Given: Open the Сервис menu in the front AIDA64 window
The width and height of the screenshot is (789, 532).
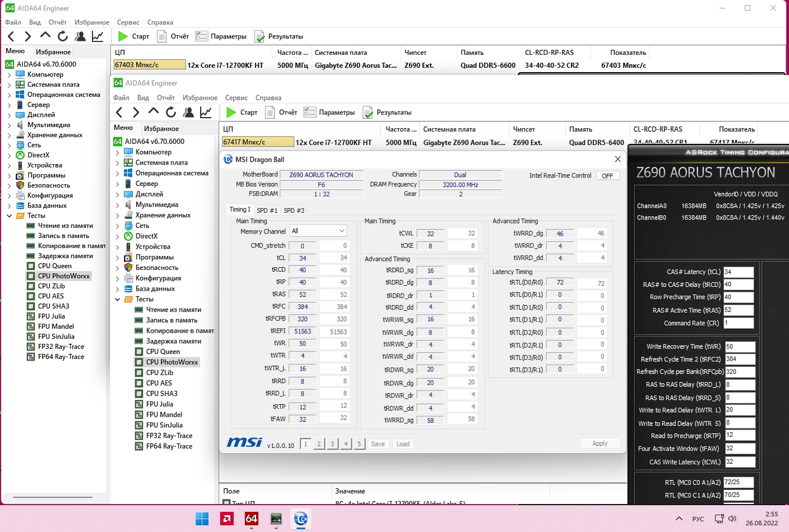Looking at the screenshot, I should tap(236, 97).
